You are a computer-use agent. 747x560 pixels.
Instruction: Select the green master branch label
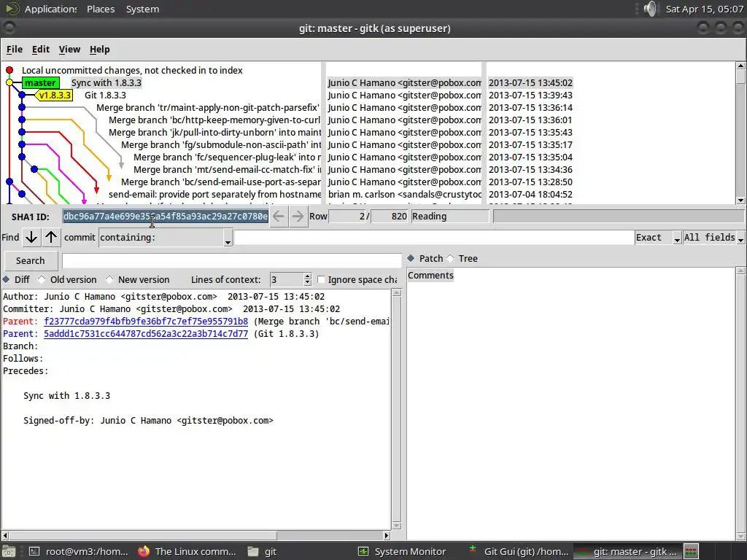tap(41, 83)
